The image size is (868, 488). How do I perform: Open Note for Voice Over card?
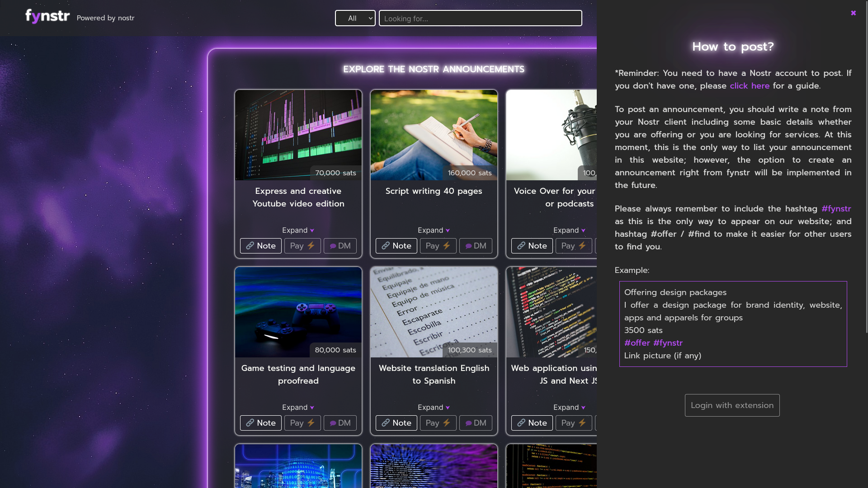click(x=532, y=246)
